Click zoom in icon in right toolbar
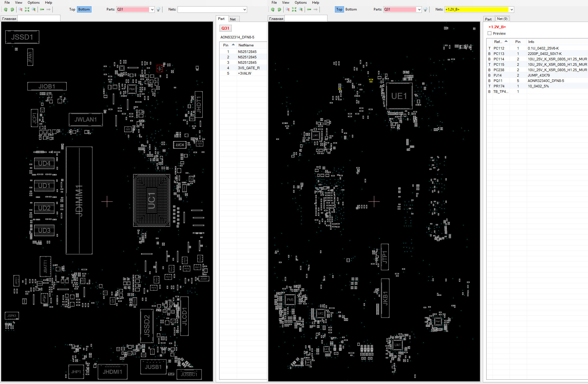 [301, 9]
